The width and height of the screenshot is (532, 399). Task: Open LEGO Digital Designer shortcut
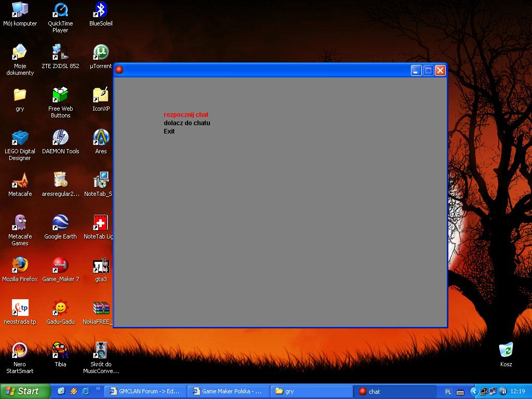[20, 138]
